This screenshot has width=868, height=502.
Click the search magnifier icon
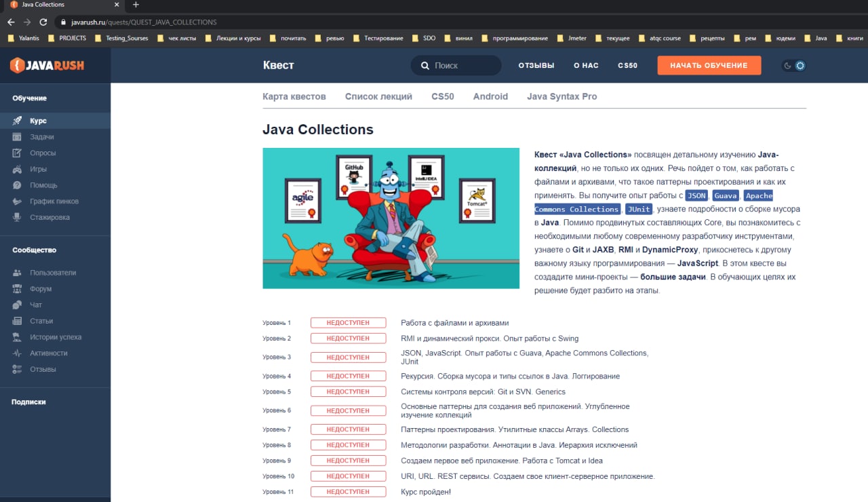[425, 66]
